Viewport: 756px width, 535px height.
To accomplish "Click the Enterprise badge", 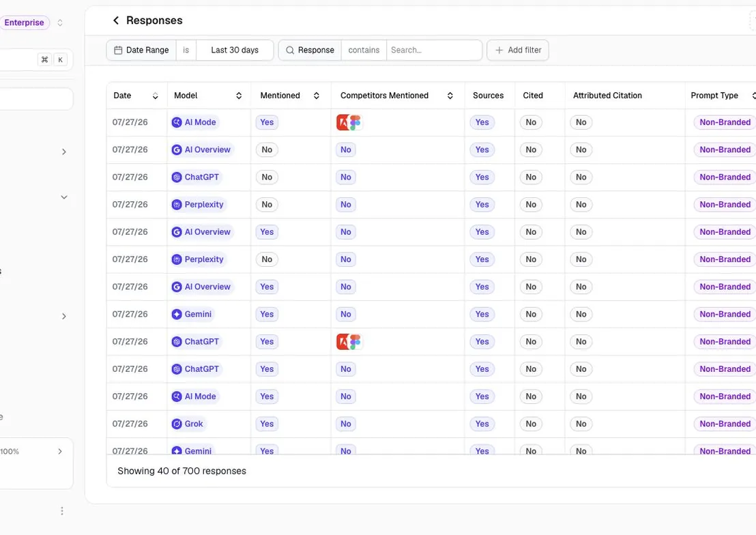I will (24, 23).
